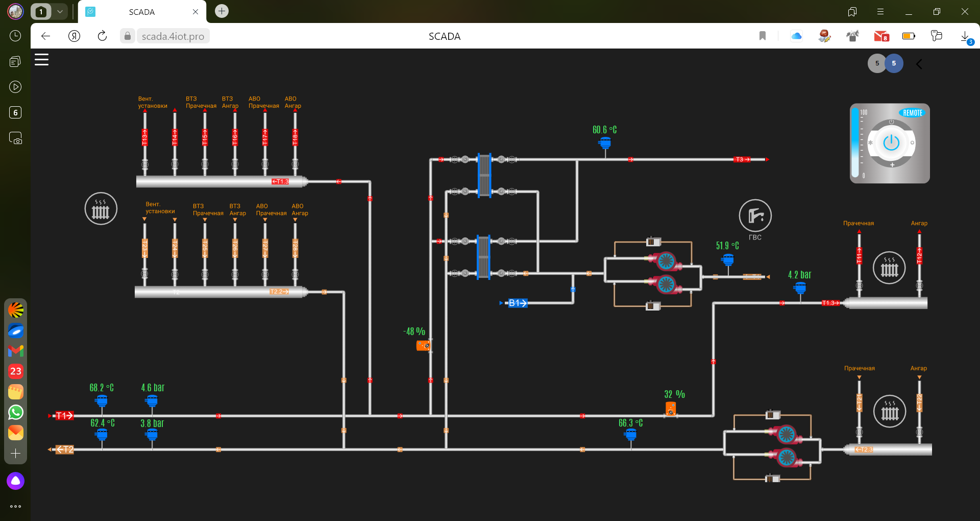Expand the collapsed right side panel chevron

[x=919, y=64]
